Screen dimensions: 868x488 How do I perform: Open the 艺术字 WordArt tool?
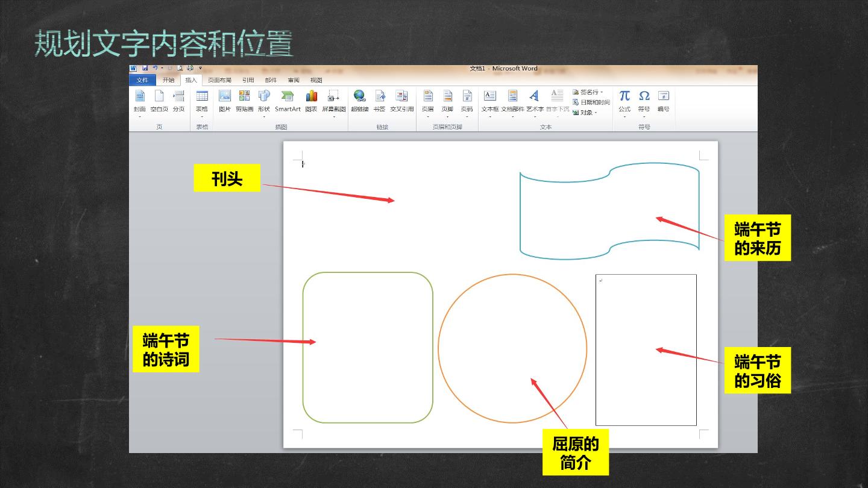pyautogui.click(x=535, y=102)
